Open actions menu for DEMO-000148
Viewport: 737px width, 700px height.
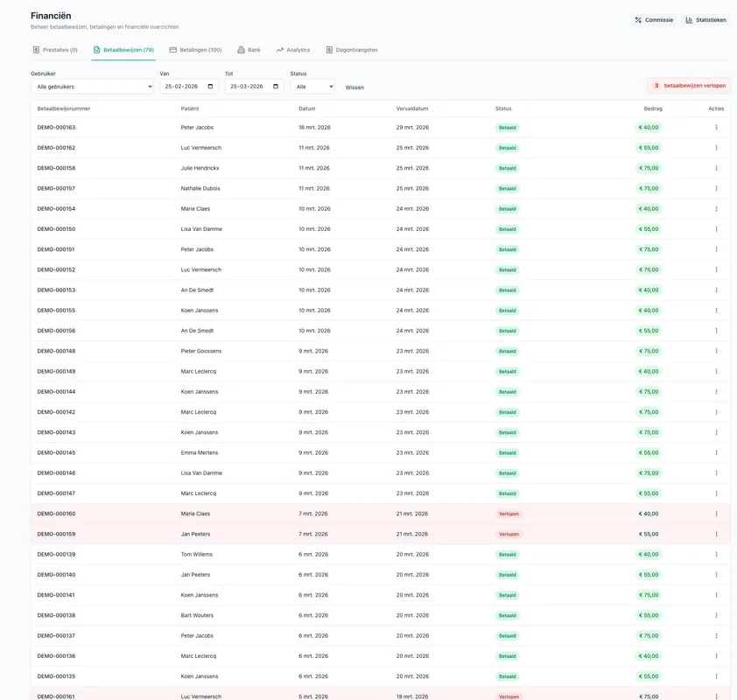click(x=716, y=351)
